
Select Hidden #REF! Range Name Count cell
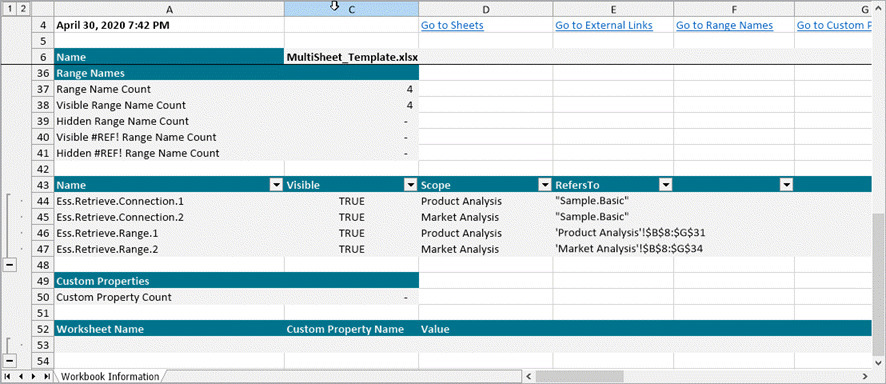tap(170, 153)
